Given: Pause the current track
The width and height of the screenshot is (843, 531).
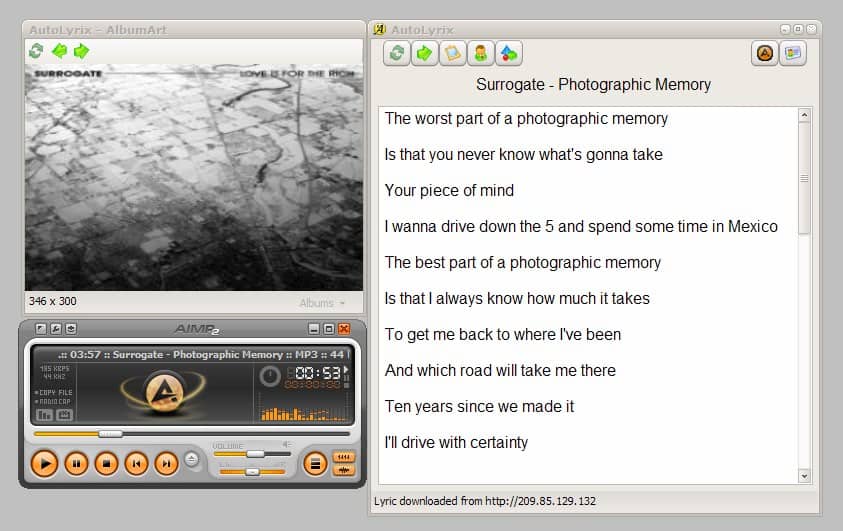Looking at the screenshot, I should [x=76, y=463].
